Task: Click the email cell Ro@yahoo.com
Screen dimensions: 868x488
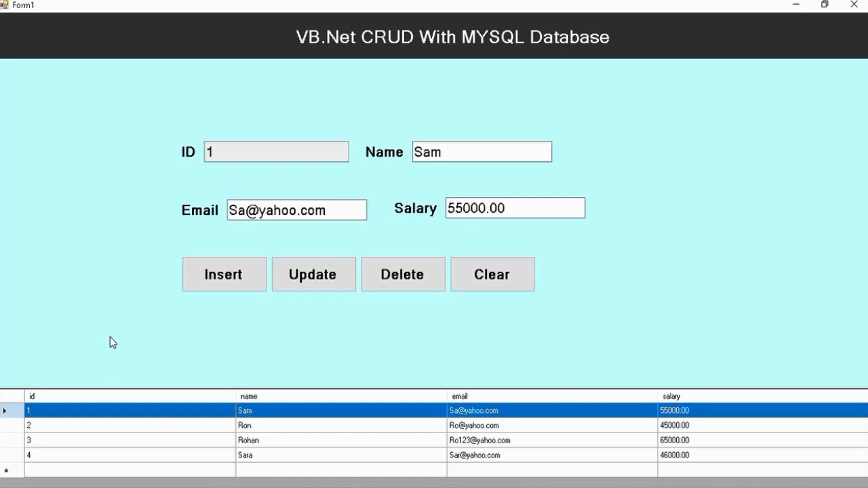Action: [x=552, y=426]
